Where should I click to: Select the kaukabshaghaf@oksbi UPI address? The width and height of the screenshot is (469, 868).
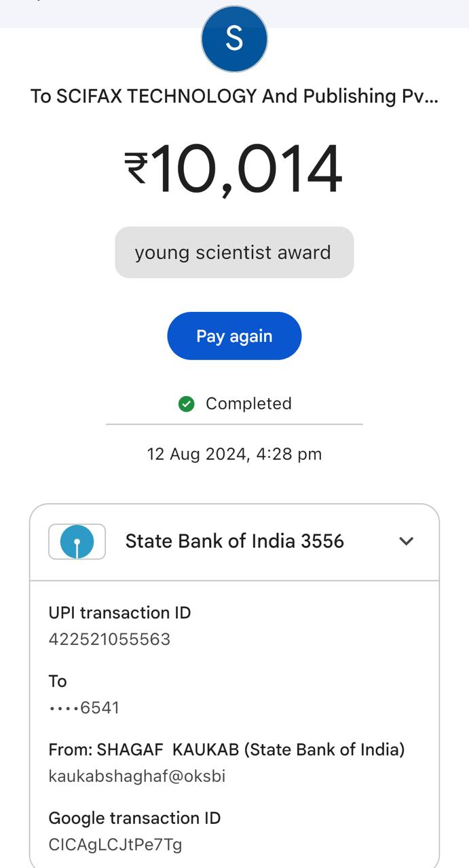coord(136,776)
